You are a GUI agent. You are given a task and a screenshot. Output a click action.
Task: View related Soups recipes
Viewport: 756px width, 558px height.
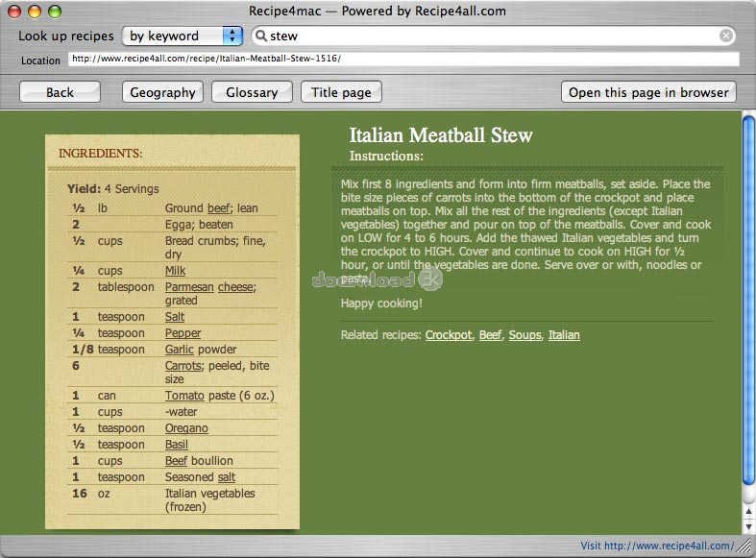tap(525, 335)
